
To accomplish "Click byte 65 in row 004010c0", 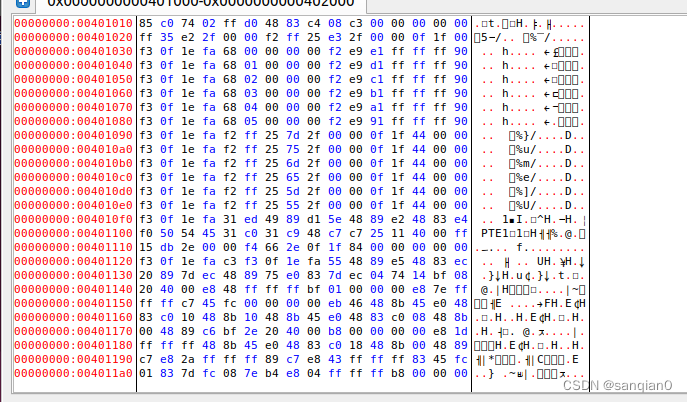I will tap(293, 177).
